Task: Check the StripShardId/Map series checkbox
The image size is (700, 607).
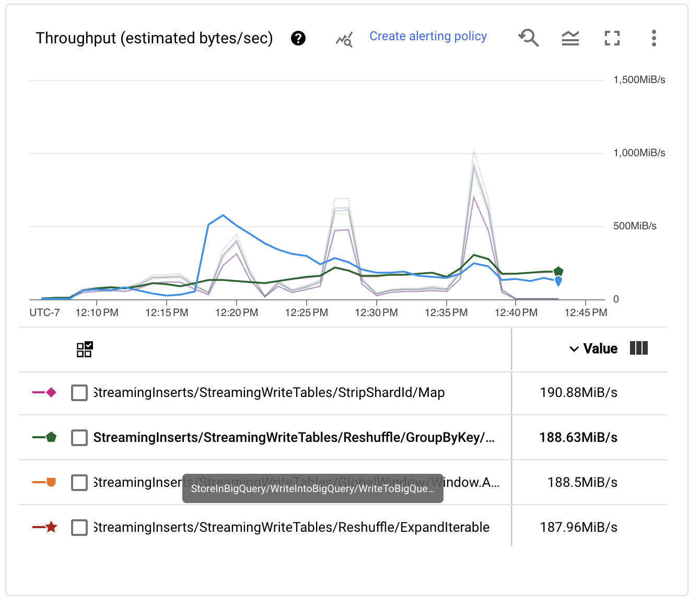Action: (x=79, y=393)
